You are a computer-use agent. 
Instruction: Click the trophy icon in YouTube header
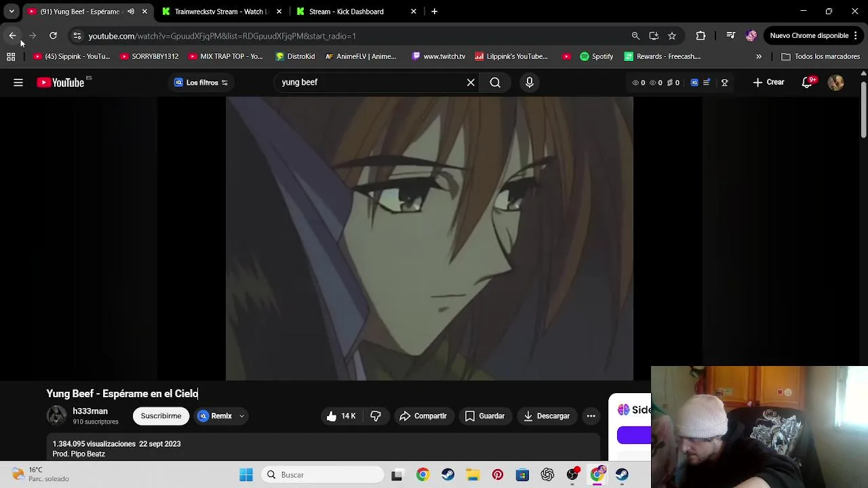[x=724, y=83]
